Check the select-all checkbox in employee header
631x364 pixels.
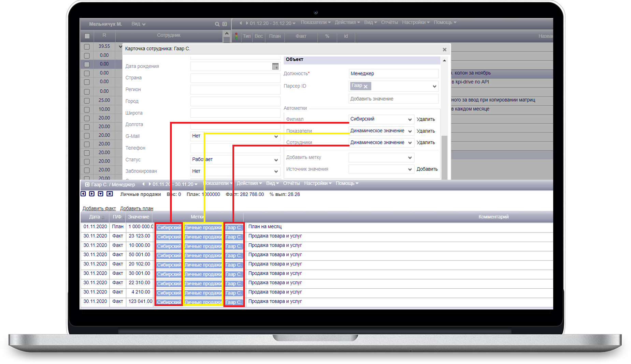(x=87, y=36)
